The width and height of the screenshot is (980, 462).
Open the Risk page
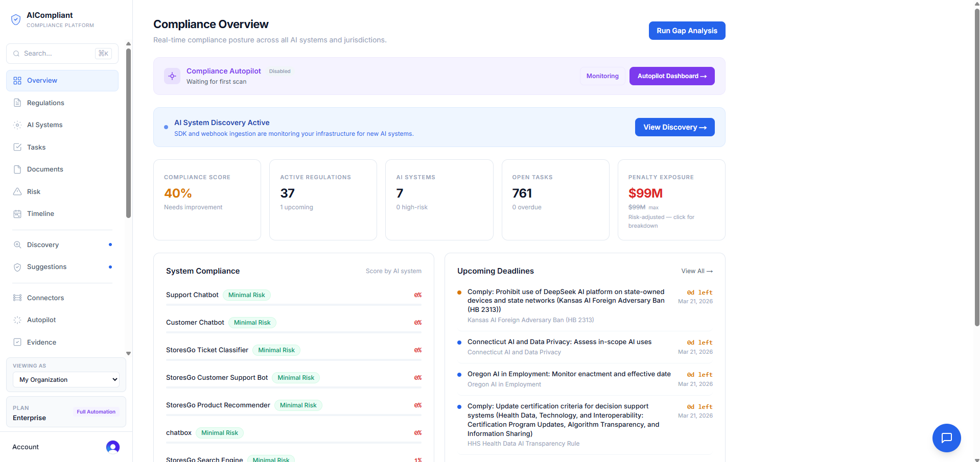(x=62, y=191)
